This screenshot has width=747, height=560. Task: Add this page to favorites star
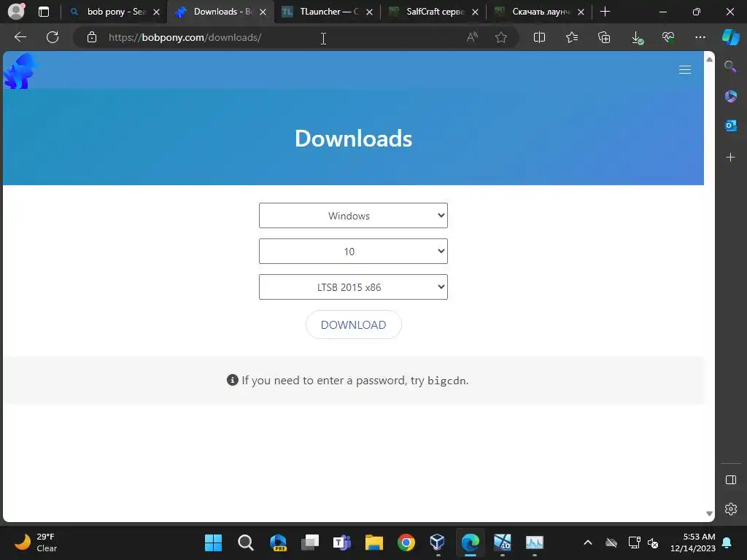[500, 37]
